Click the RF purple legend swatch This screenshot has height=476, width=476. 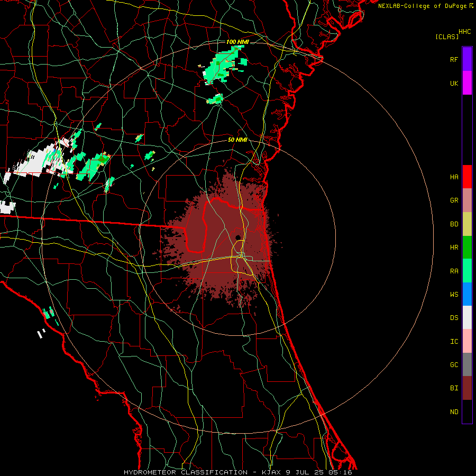click(467, 59)
